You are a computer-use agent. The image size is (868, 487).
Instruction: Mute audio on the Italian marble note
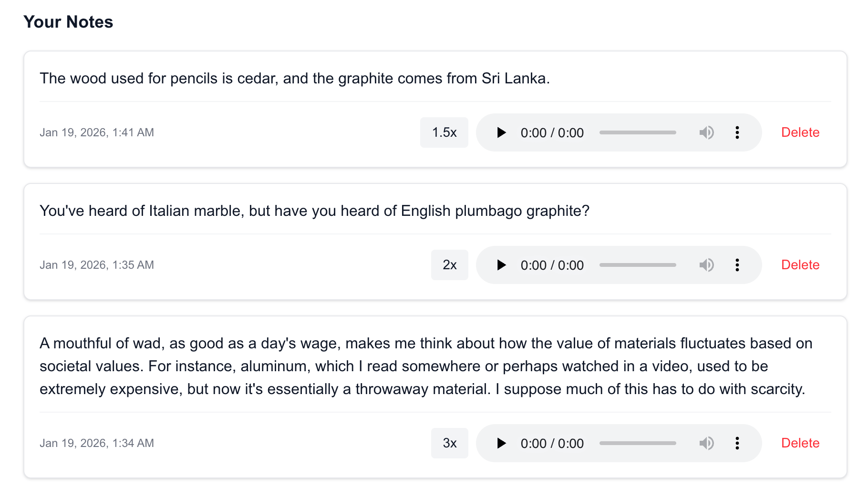(x=706, y=265)
